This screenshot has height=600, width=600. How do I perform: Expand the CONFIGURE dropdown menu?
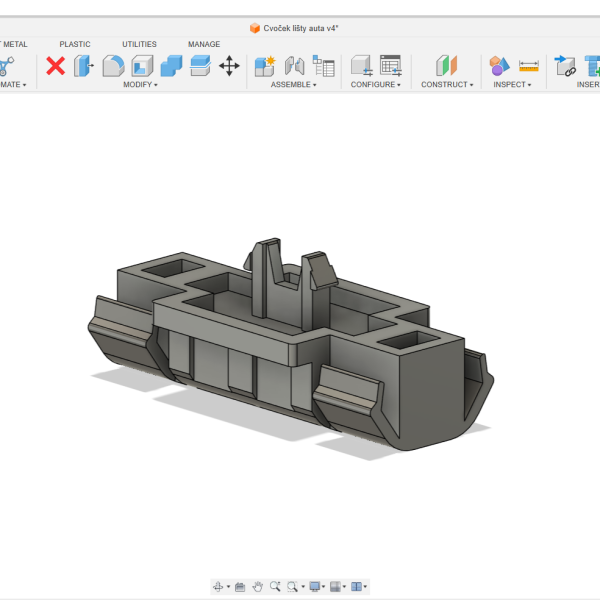[375, 85]
